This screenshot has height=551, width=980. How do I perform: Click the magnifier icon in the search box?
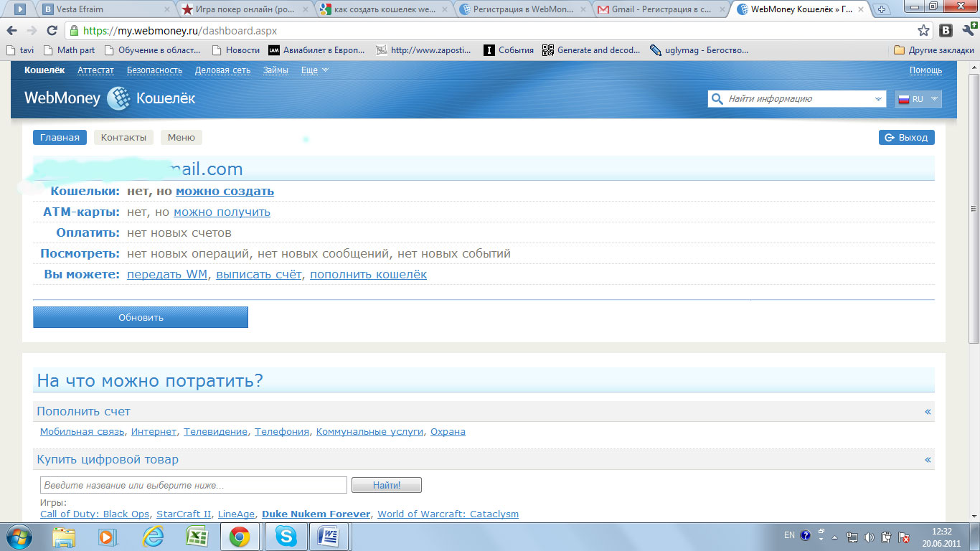[x=717, y=99]
